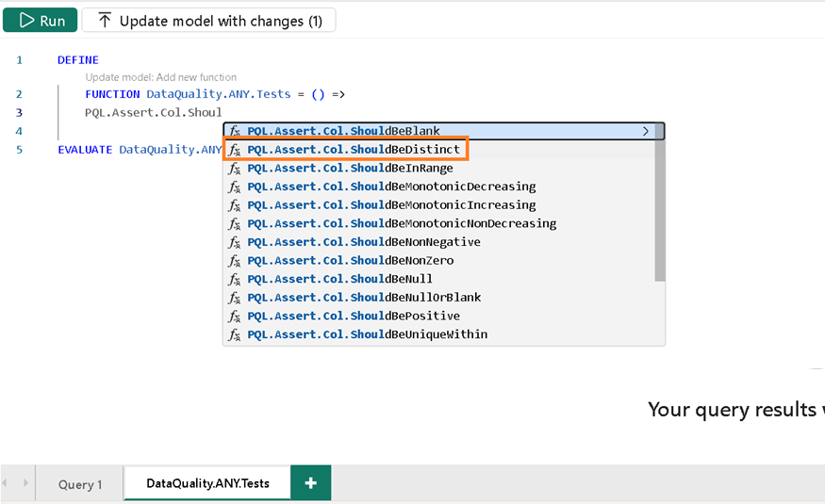Pick PQL.Assert.Col.ShouldBeInRange suggestion

tap(439, 169)
